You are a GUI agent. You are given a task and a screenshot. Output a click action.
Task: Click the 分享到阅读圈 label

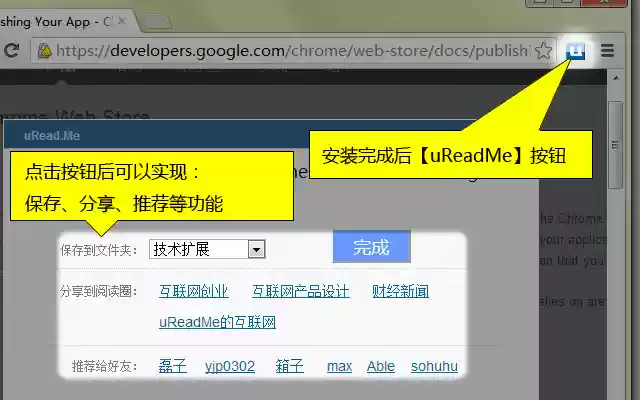pos(98,291)
